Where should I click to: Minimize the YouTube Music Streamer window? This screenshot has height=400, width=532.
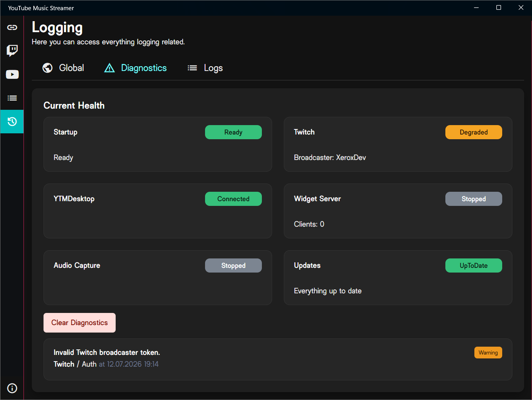tap(476, 8)
